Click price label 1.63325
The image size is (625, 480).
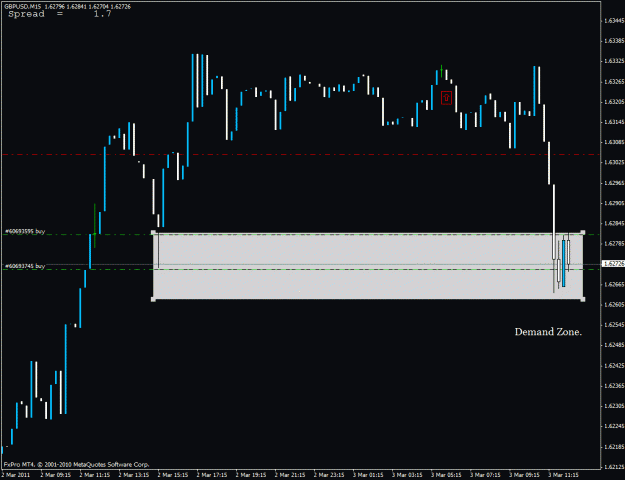pyautogui.click(x=614, y=61)
